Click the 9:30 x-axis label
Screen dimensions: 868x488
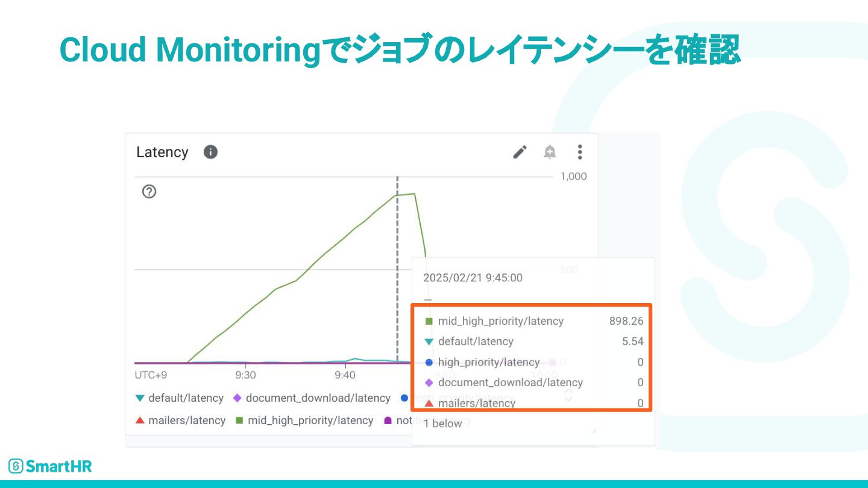(x=245, y=375)
